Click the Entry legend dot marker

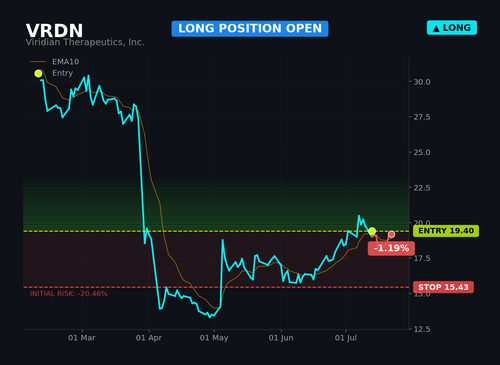pos(38,73)
